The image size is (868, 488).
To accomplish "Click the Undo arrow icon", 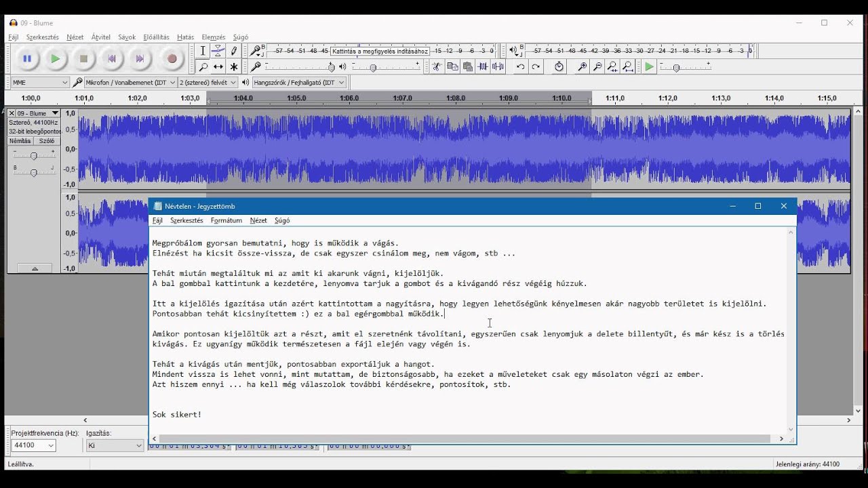I will [x=520, y=66].
